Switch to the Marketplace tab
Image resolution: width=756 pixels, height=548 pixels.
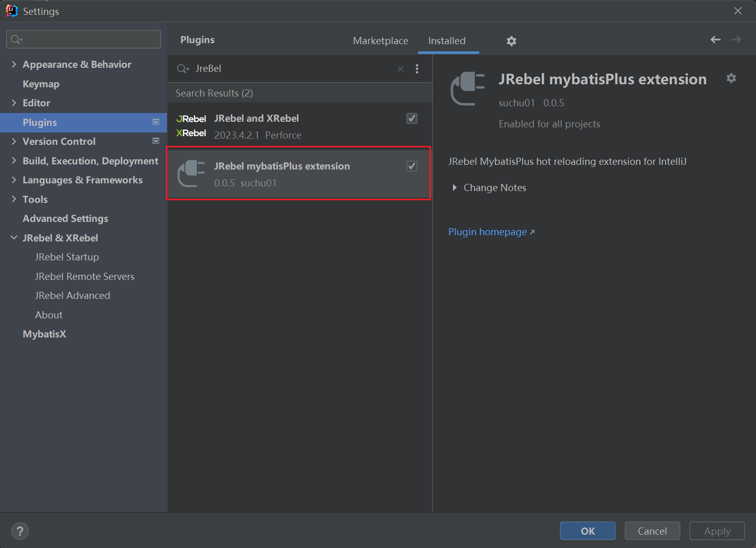click(381, 41)
